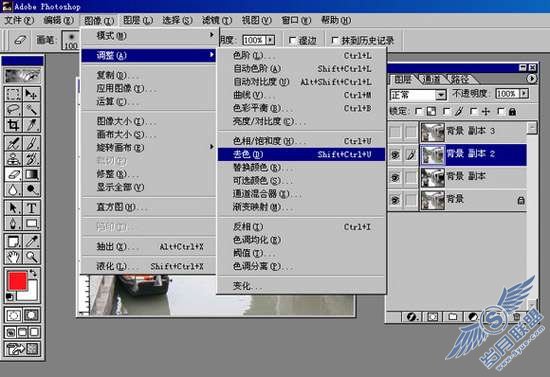This screenshot has width=550, height=377.
Task: Pick the Hand tool
Action: 13,257
